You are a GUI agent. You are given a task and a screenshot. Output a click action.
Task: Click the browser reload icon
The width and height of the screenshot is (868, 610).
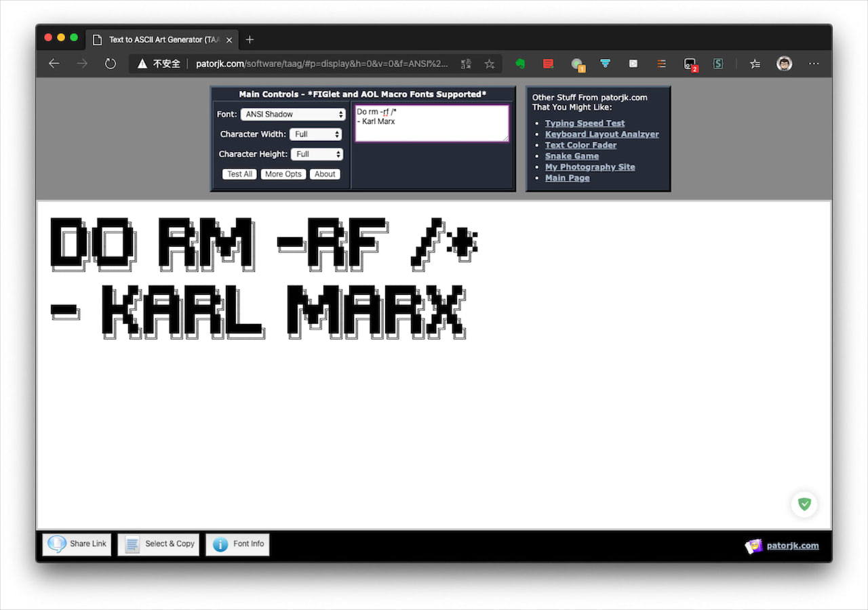(x=110, y=64)
